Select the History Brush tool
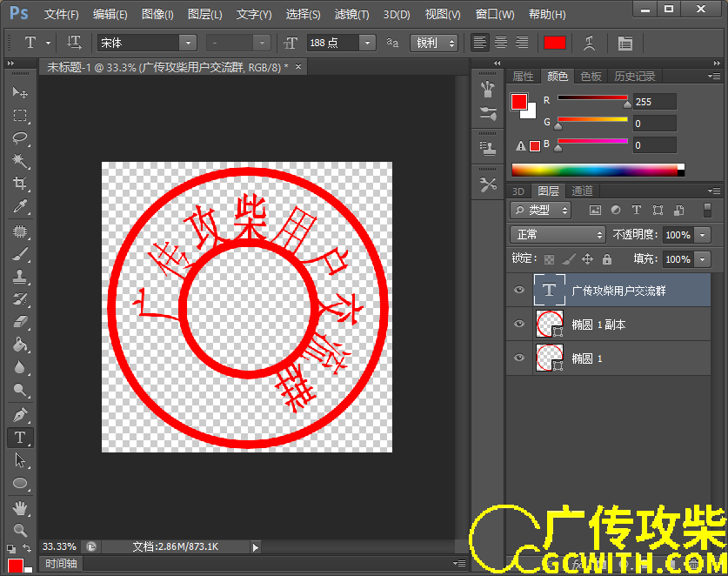This screenshot has width=728, height=576. [19, 299]
